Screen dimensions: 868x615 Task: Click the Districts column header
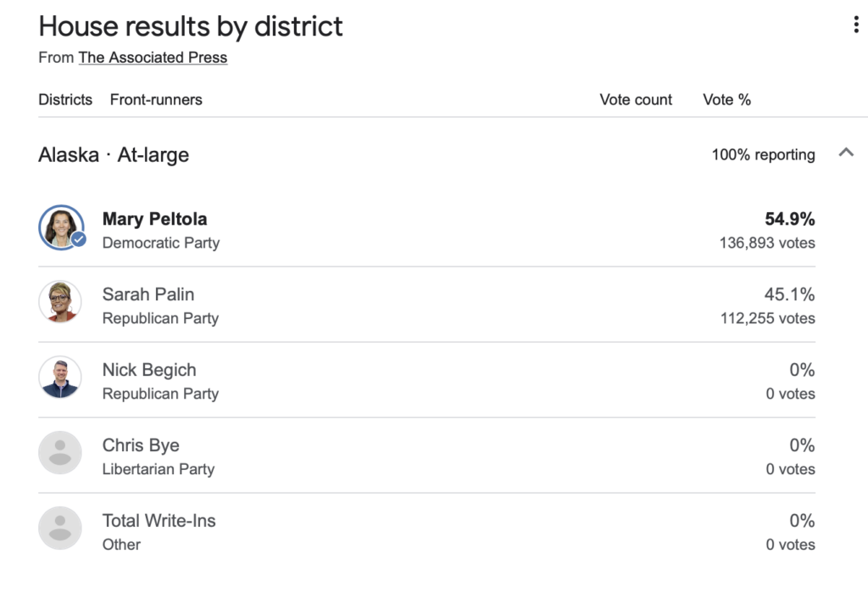click(x=65, y=100)
